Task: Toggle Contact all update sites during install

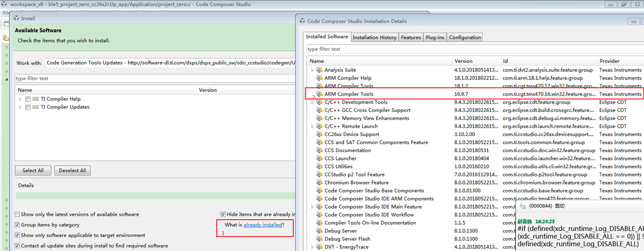Action: (x=18, y=246)
